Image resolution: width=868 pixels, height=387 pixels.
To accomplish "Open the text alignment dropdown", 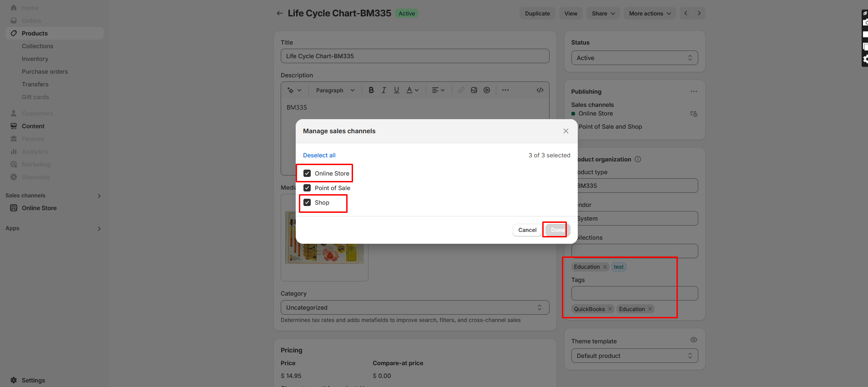I will pyautogui.click(x=438, y=90).
